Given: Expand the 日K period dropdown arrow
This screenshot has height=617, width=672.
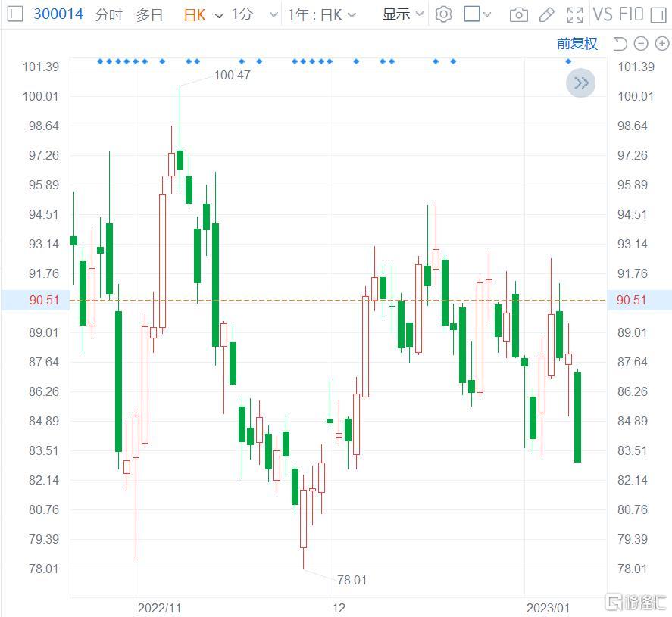Looking at the screenshot, I should pos(219,16).
